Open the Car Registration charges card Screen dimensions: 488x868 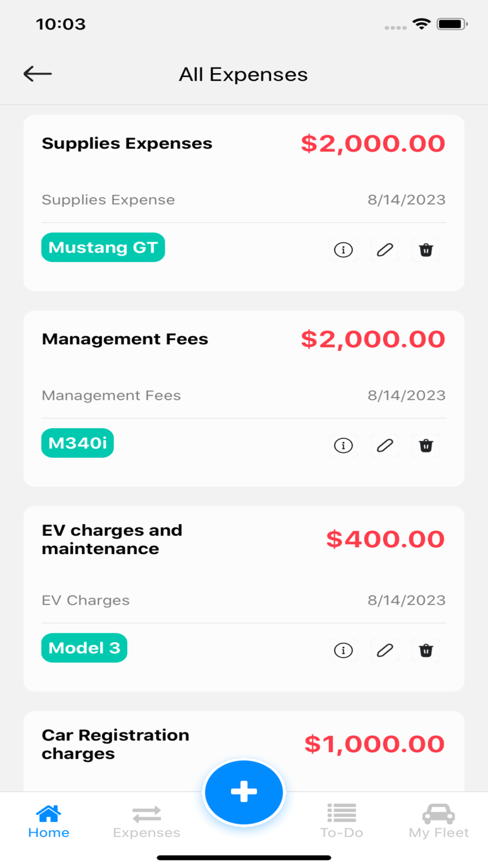(x=244, y=751)
